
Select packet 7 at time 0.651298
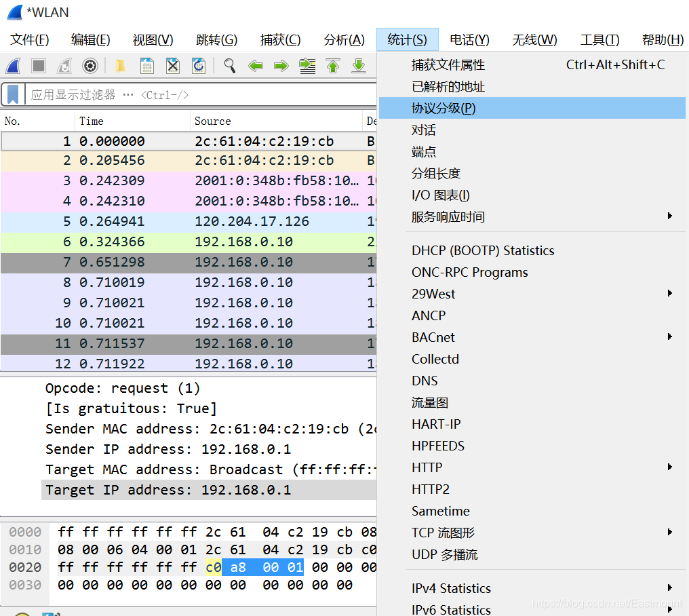(x=189, y=262)
